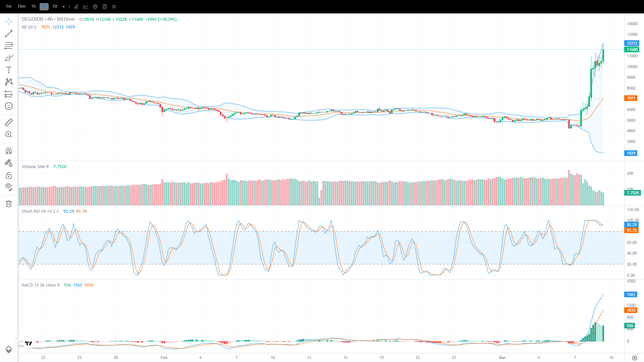Select the Text annotation tool

pyautogui.click(x=9, y=70)
